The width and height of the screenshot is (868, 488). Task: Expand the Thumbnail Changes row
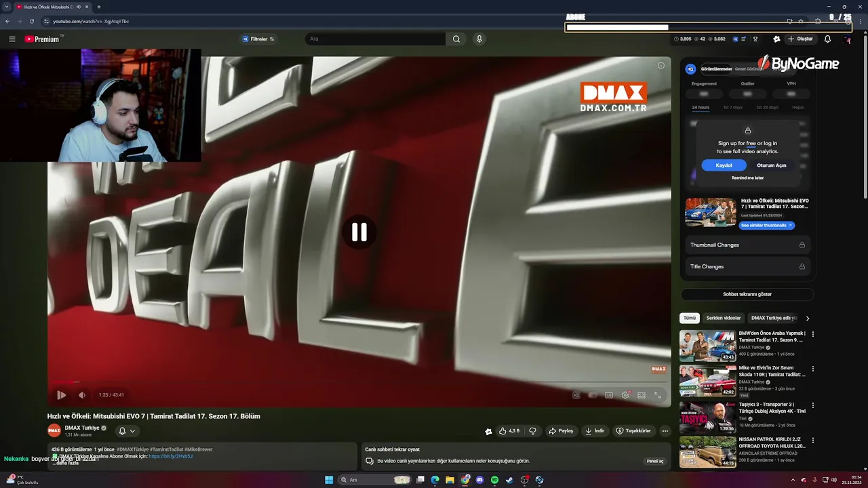[747, 245]
